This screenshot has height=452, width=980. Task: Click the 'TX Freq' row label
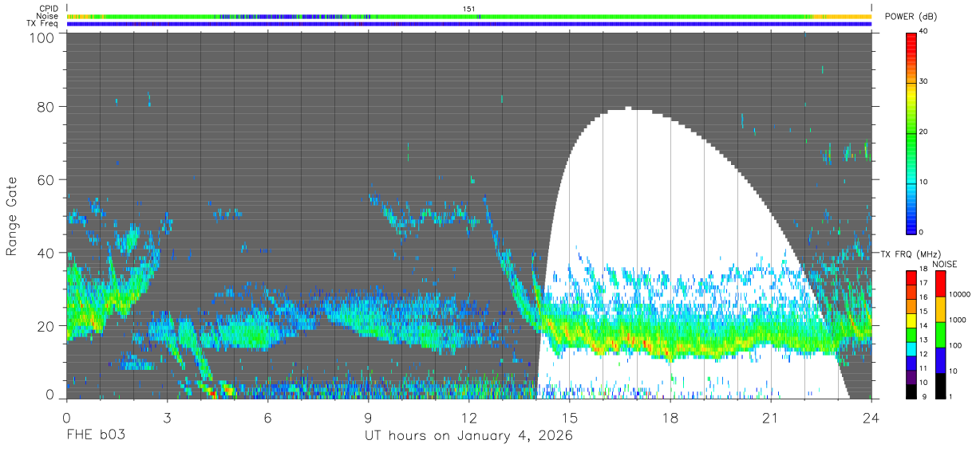pos(43,24)
